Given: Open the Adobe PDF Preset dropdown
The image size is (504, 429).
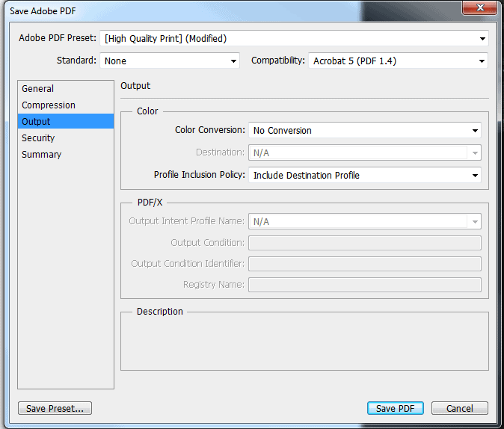Looking at the screenshot, I should [x=294, y=38].
